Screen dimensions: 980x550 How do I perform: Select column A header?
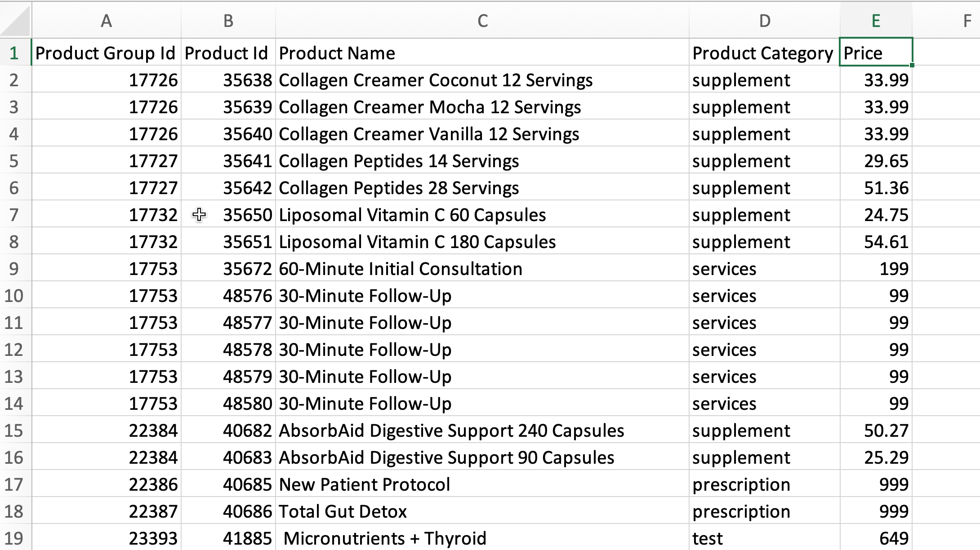click(x=106, y=21)
